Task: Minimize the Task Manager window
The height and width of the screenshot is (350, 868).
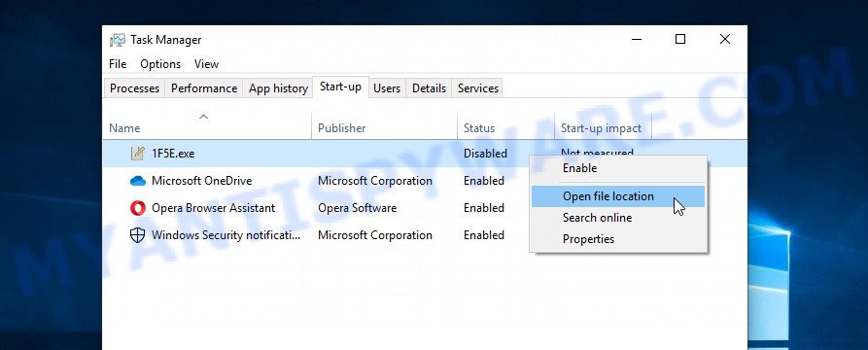Action: (x=637, y=39)
